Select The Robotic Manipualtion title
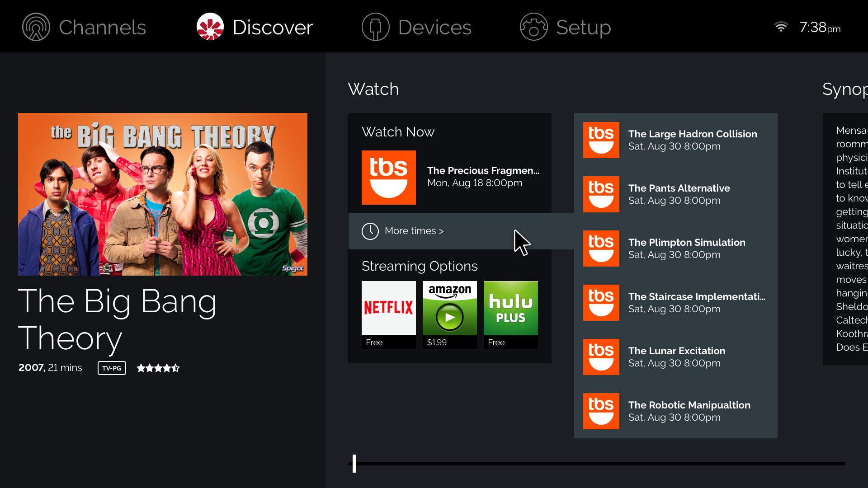The image size is (868, 488). pyautogui.click(x=689, y=405)
